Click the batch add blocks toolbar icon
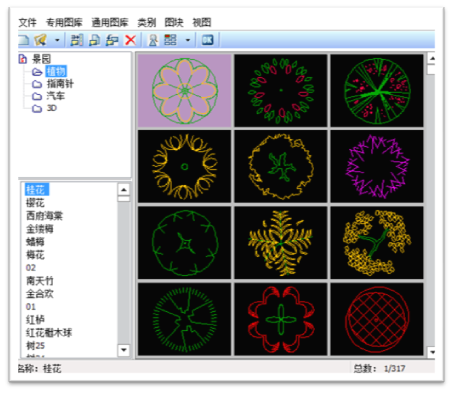Screen dimensions: 453x393 point(77,40)
